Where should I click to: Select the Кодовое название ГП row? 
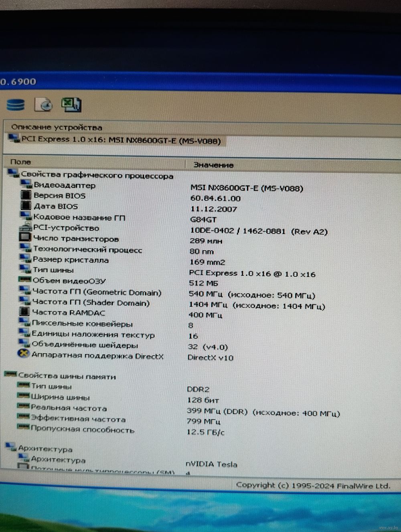click(x=79, y=218)
